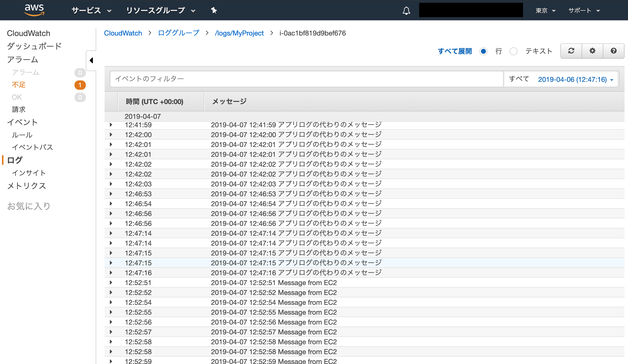Open the help question mark

click(x=613, y=51)
